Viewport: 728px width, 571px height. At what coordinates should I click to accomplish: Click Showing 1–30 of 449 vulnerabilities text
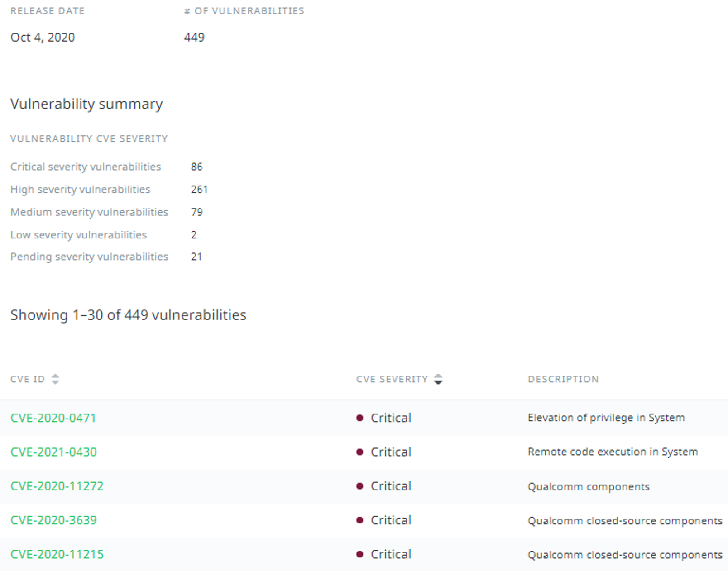pyautogui.click(x=128, y=315)
